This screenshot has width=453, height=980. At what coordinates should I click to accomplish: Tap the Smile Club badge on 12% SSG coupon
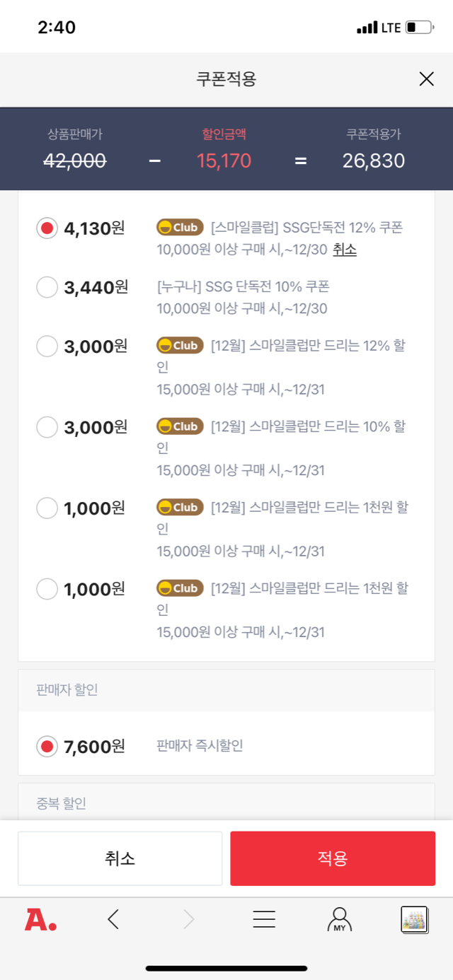pos(180,228)
